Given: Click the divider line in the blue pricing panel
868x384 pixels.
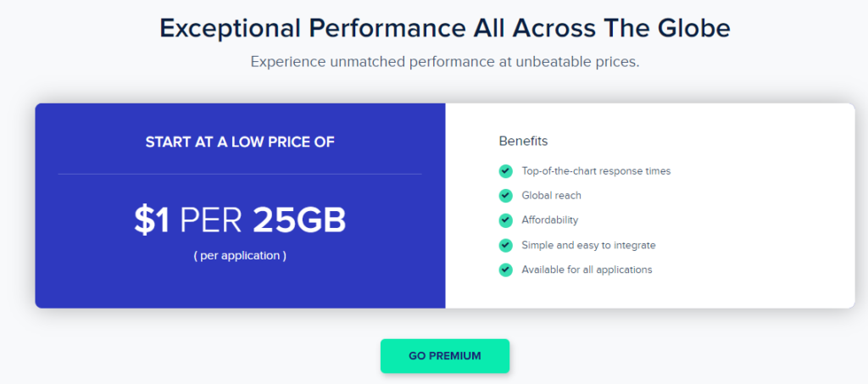Looking at the screenshot, I should pyautogui.click(x=240, y=174).
